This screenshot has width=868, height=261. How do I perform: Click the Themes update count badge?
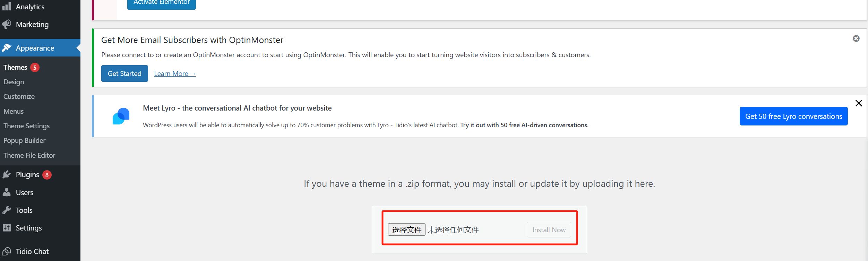[35, 67]
